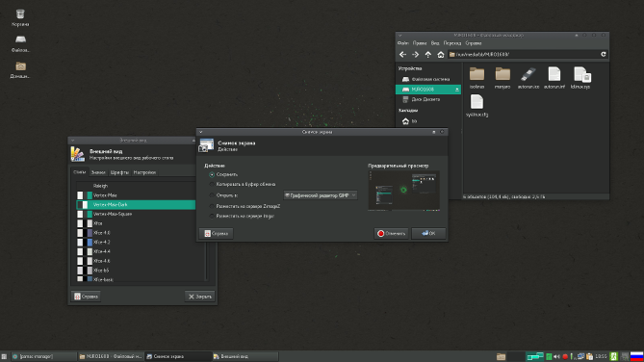The image size is (644, 362).
Task: Click the Vertex-Maia theme color swatch
Action: tap(85, 195)
